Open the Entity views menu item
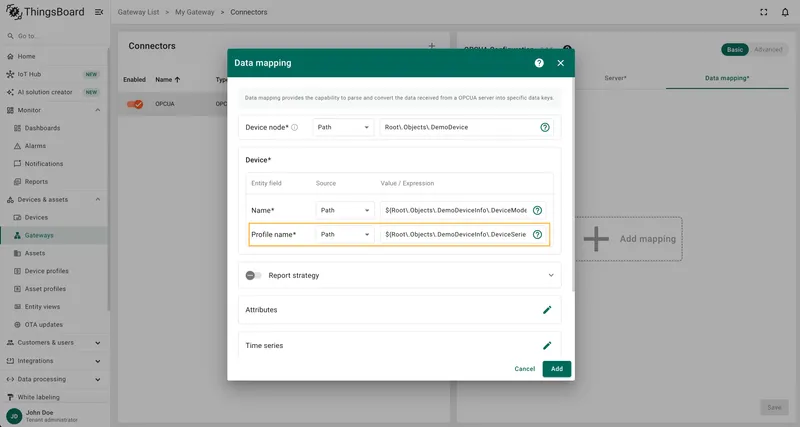800x427 pixels. pos(54,307)
